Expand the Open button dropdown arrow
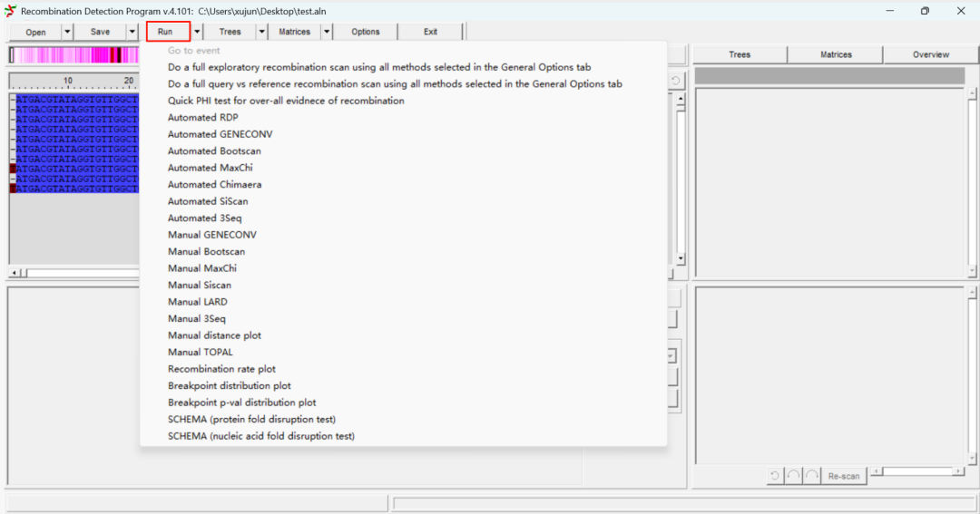This screenshot has height=514, width=980. click(x=67, y=31)
